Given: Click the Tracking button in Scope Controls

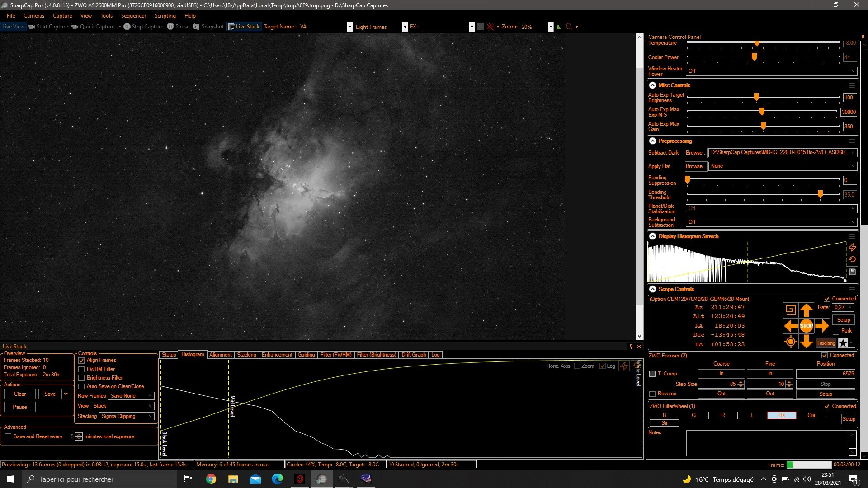Looking at the screenshot, I should coord(826,343).
